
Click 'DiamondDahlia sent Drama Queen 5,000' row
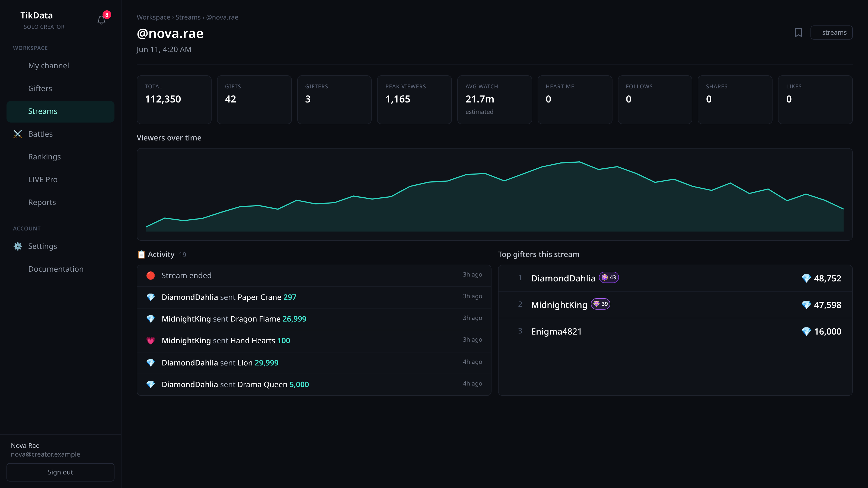(x=314, y=384)
